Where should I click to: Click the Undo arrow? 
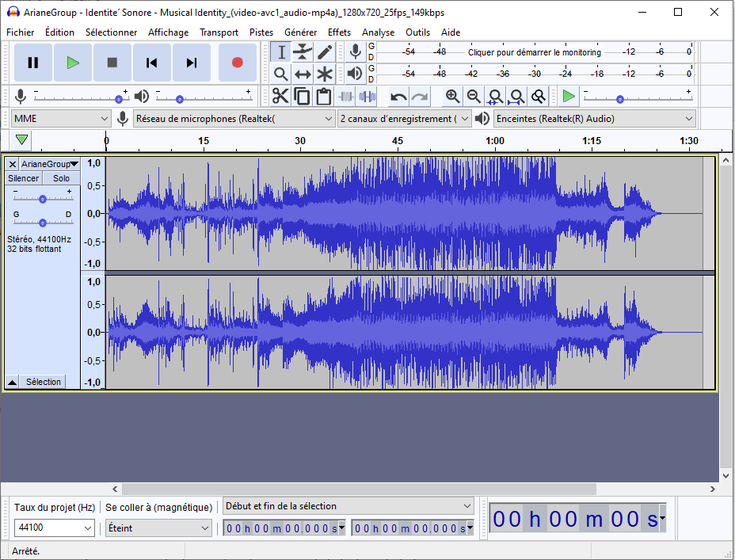pyautogui.click(x=398, y=97)
